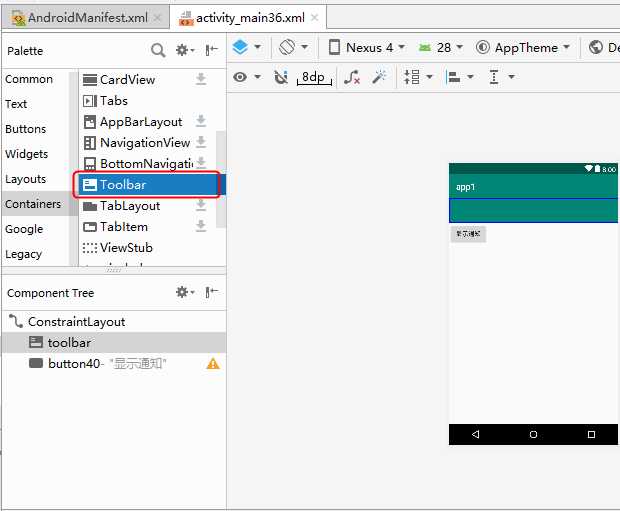Click the palette list scrollbar
Viewport: 620px width, 511px height.
[221, 179]
